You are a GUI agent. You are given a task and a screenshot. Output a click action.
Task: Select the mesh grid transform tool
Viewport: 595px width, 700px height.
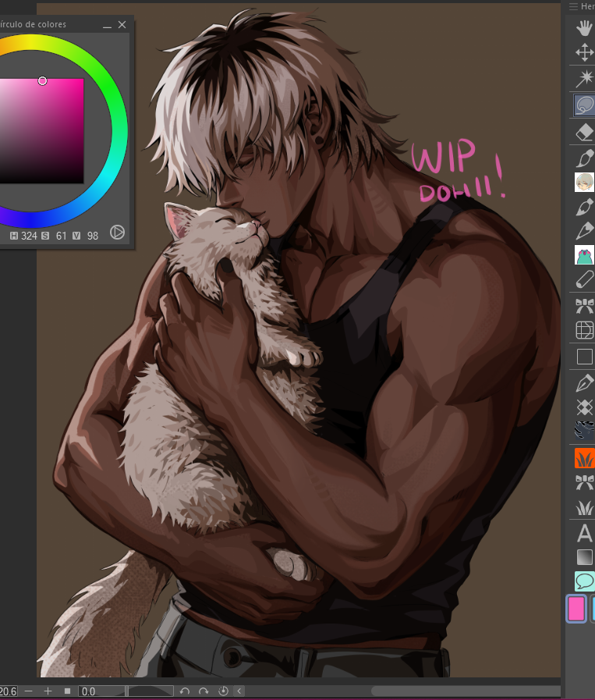pos(584,330)
